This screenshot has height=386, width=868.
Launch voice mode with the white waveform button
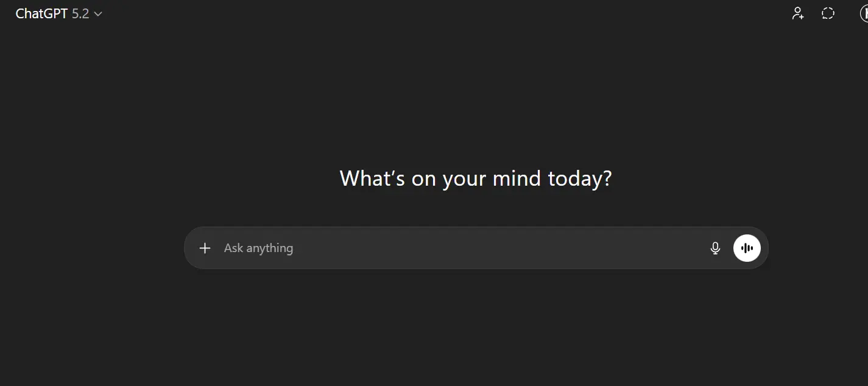747,248
